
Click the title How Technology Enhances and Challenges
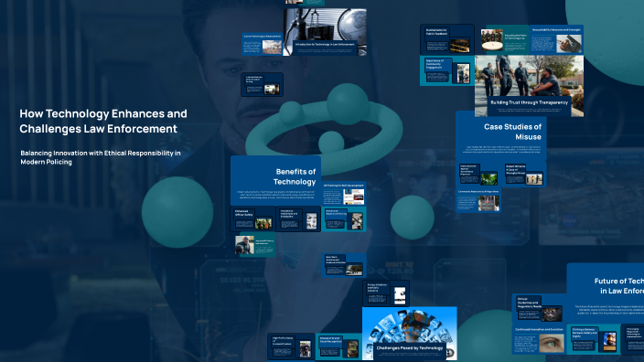pos(103,121)
